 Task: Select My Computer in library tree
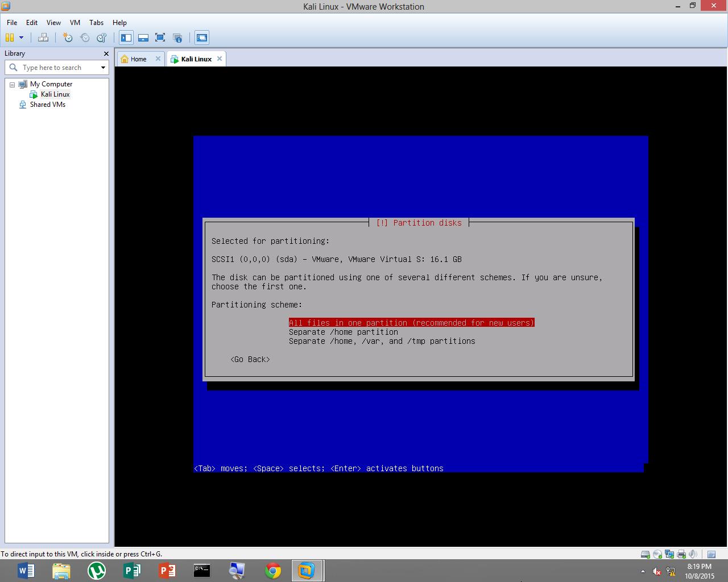(x=51, y=84)
